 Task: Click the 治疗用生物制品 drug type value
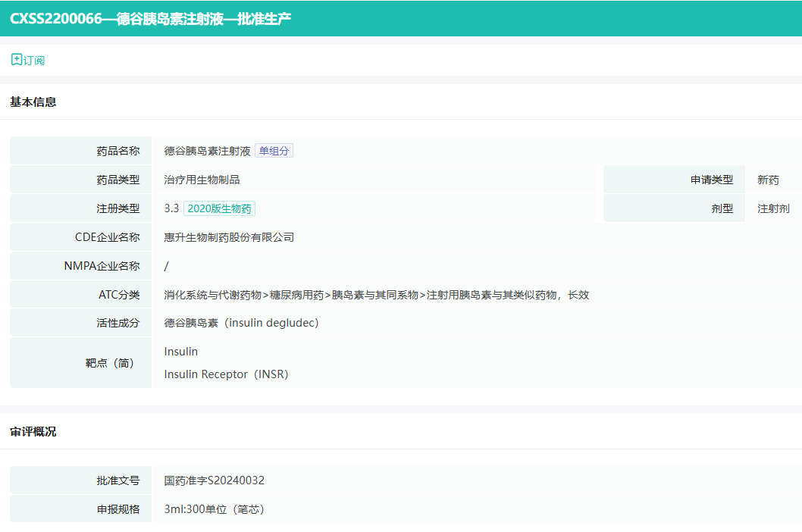202,180
